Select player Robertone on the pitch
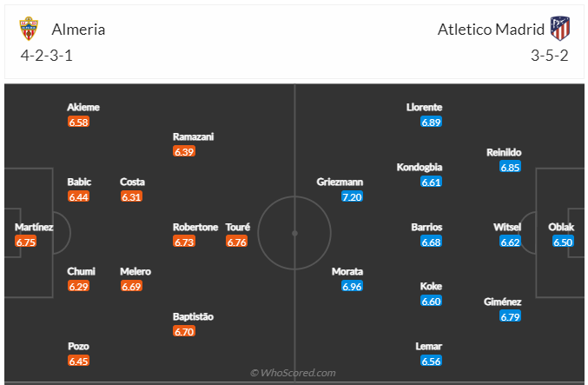This screenshot has height=385, width=588. click(195, 227)
